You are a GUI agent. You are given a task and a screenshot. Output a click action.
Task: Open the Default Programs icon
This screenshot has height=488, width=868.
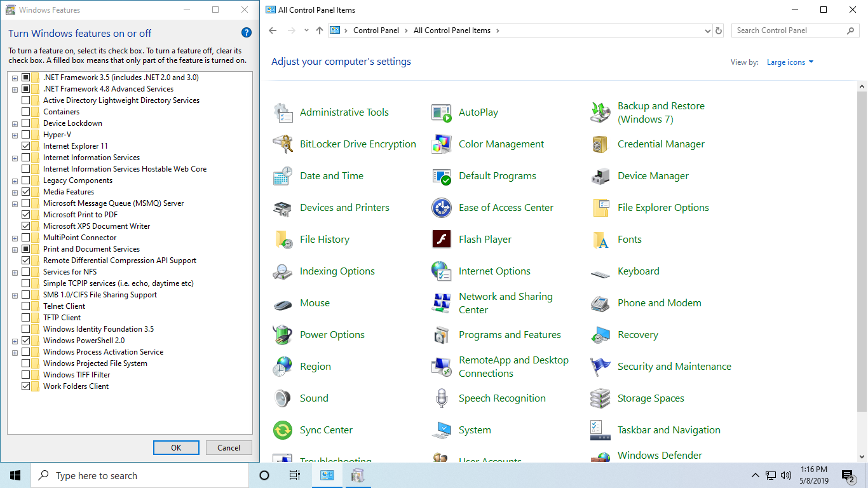pos(442,176)
